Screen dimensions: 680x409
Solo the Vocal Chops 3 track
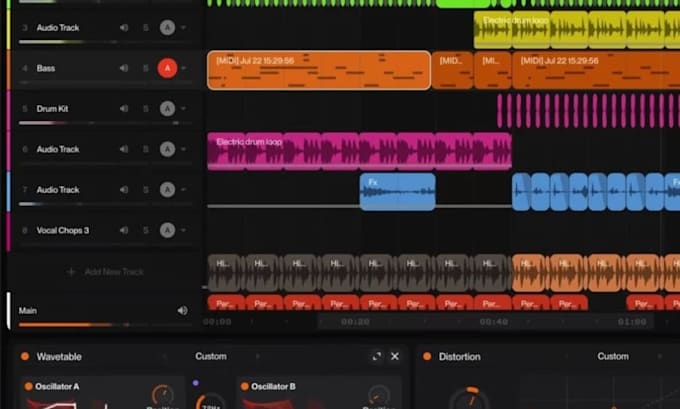coord(146,230)
